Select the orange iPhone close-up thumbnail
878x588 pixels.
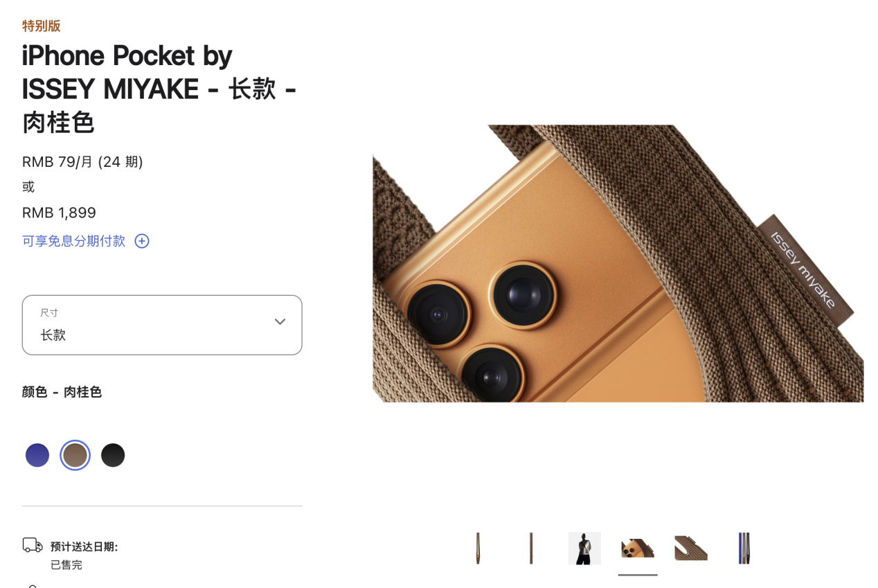[638, 549]
